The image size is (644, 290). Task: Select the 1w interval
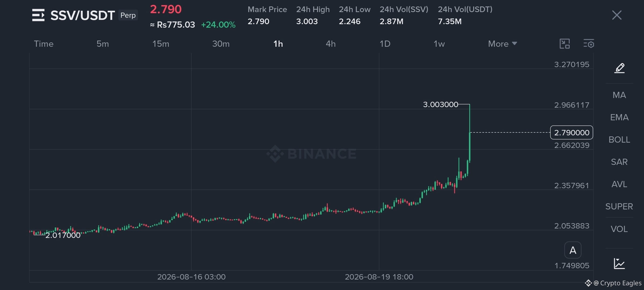coord(439,44)
